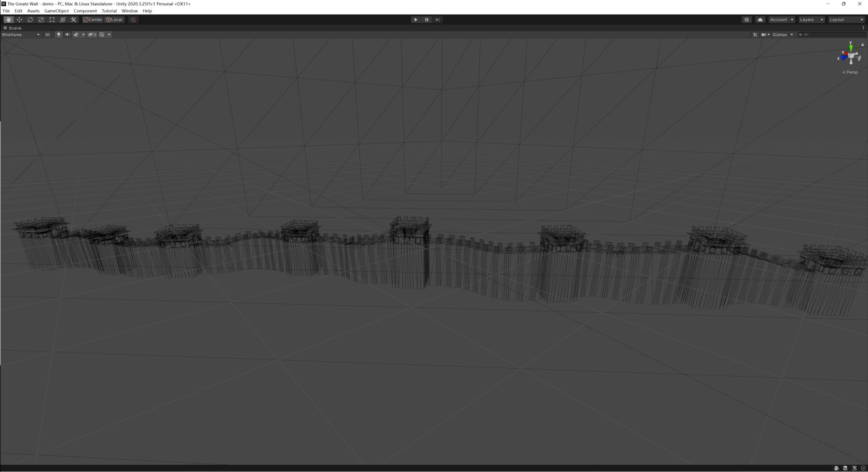Open the Window menu
The image size is (868, 472).
point(130,11)
